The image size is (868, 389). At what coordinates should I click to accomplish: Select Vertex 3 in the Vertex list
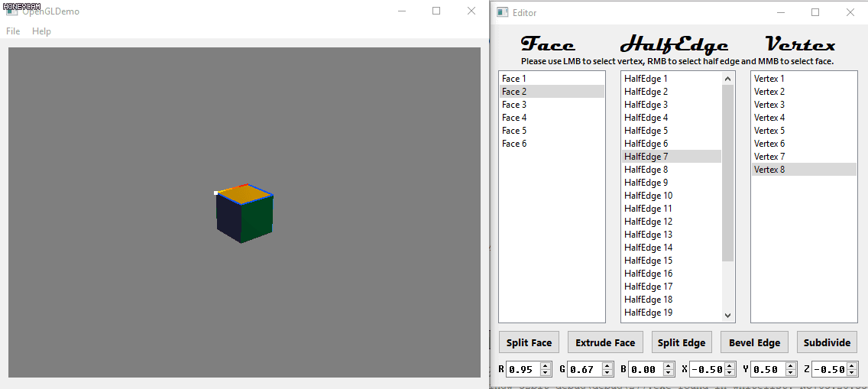[804, 105]
